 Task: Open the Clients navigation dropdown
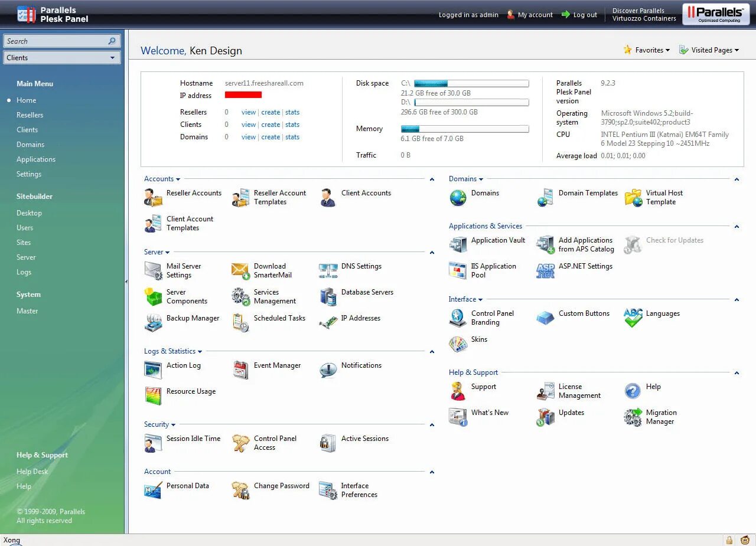click(62, 57)
